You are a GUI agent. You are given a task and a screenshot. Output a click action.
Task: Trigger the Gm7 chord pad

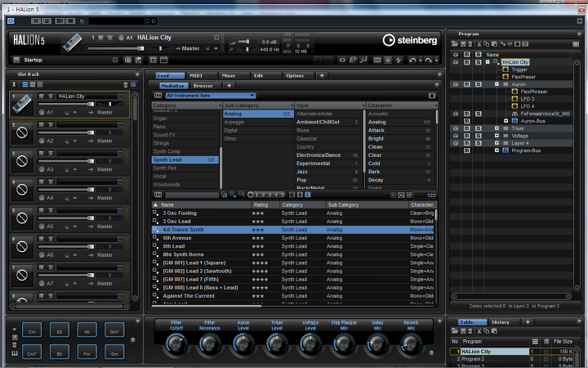[114, 331]
